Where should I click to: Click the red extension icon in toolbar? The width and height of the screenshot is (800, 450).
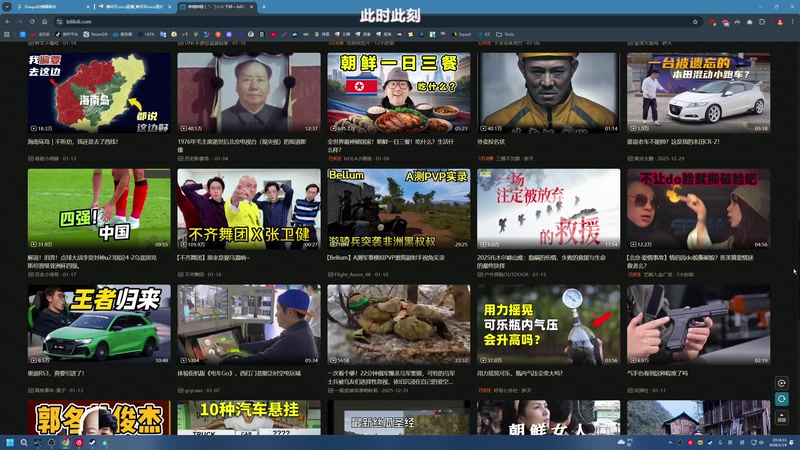tap(712, 22)
